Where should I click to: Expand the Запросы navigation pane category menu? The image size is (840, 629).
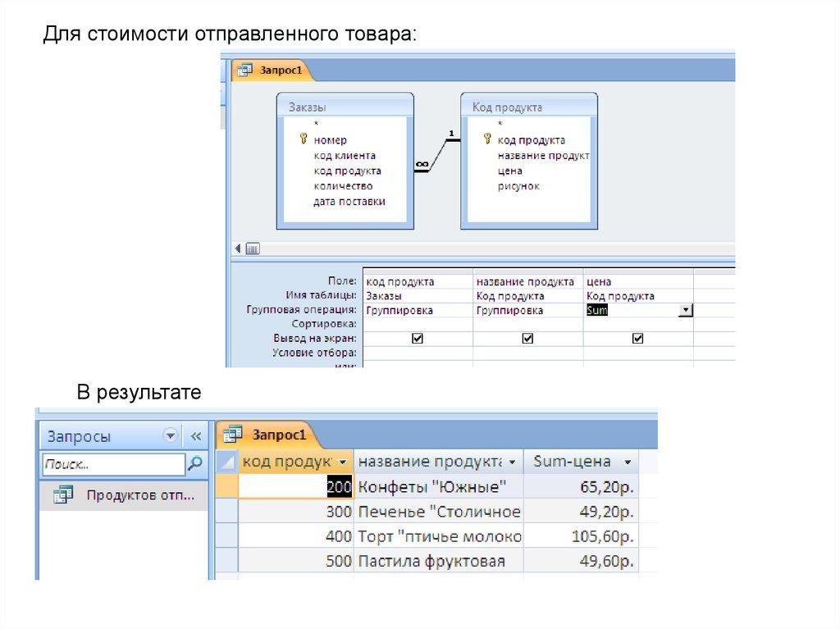(170, 436)
